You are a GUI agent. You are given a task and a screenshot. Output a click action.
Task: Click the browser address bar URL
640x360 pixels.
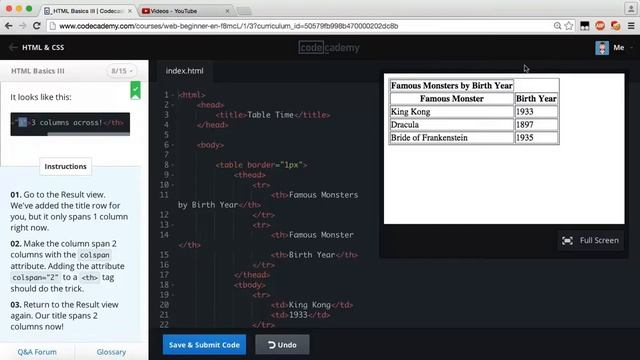(229, 26)
